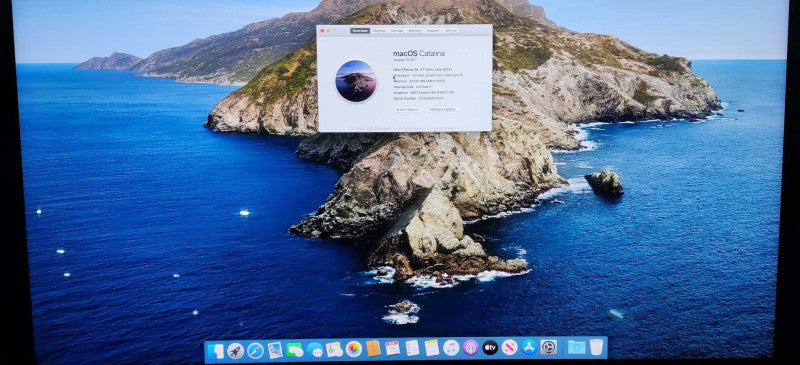Open the News app in dock
This screenshot has width=800, height=365.
[x=509, y=348]
